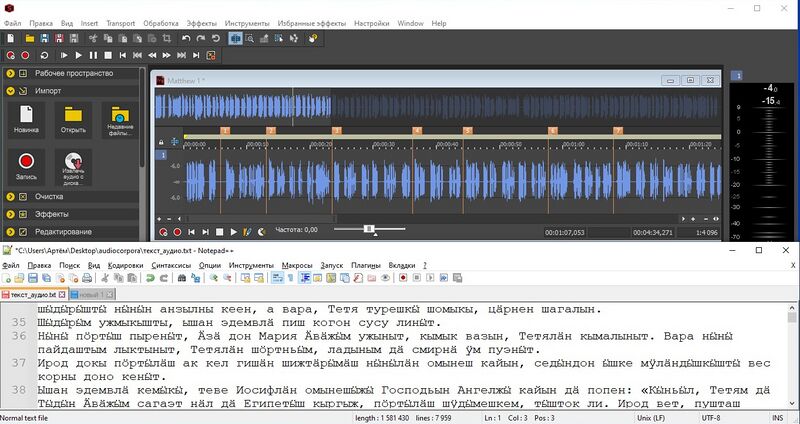This screenshot has height=424, width=800.
Task: Click Rewind in the transport toolbar
Action: [x=152, y=55]
